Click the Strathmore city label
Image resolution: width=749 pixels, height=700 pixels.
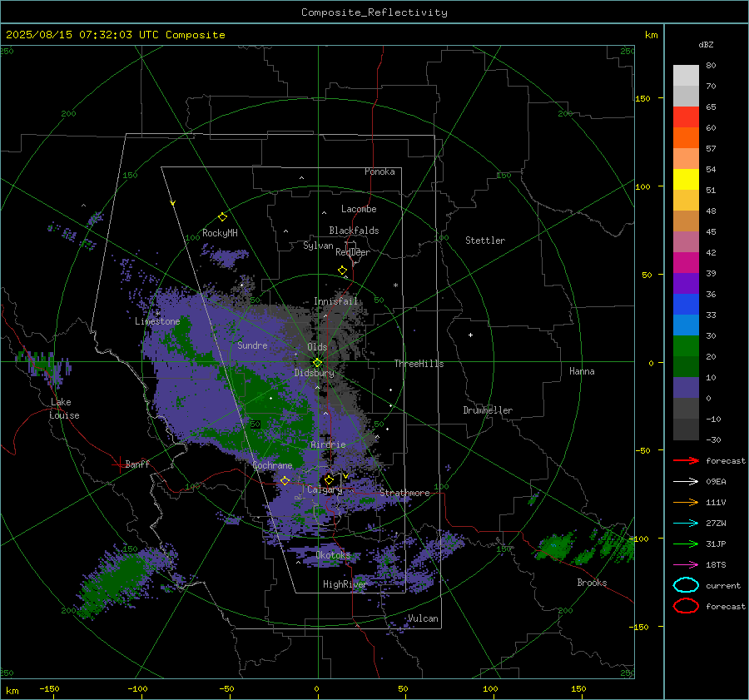[404, 493]
